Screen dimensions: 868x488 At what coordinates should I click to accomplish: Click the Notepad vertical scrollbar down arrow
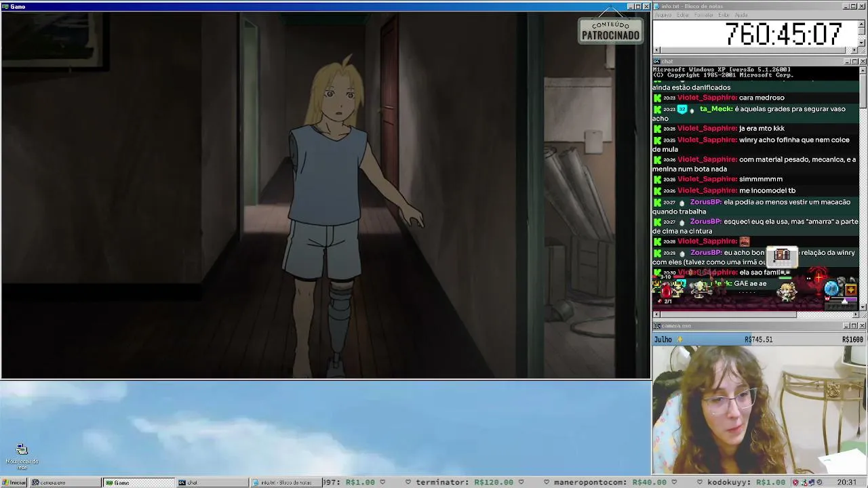862,42
